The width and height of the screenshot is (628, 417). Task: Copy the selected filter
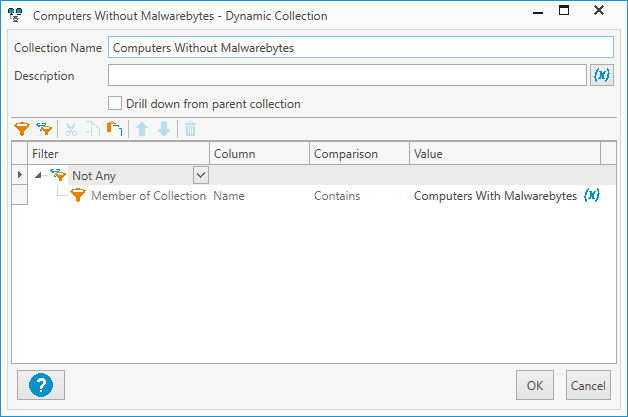coord(93,129)
